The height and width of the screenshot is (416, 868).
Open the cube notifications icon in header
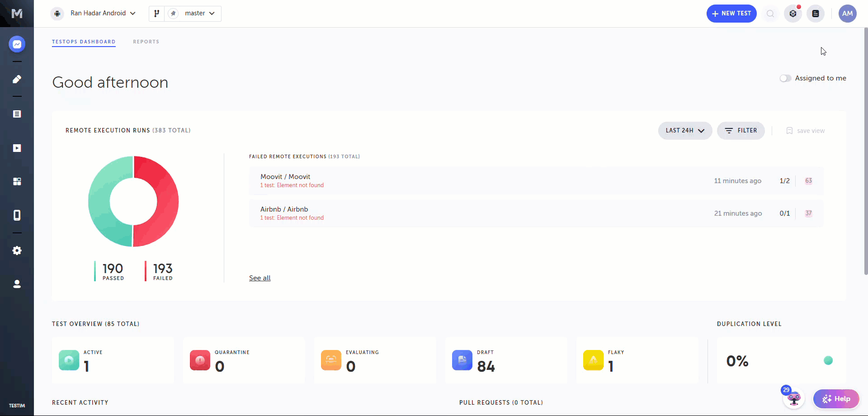click(x=793, y=14)
